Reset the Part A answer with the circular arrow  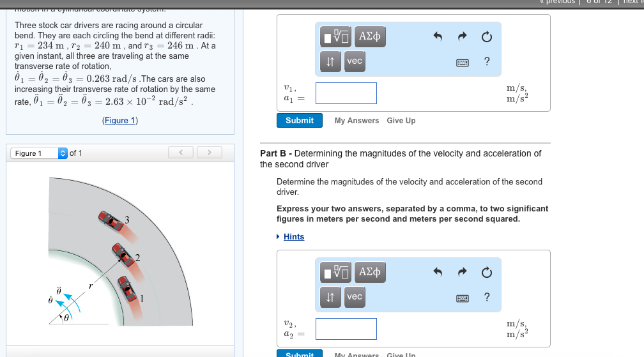pyautogui.click(x=487, y=38)
